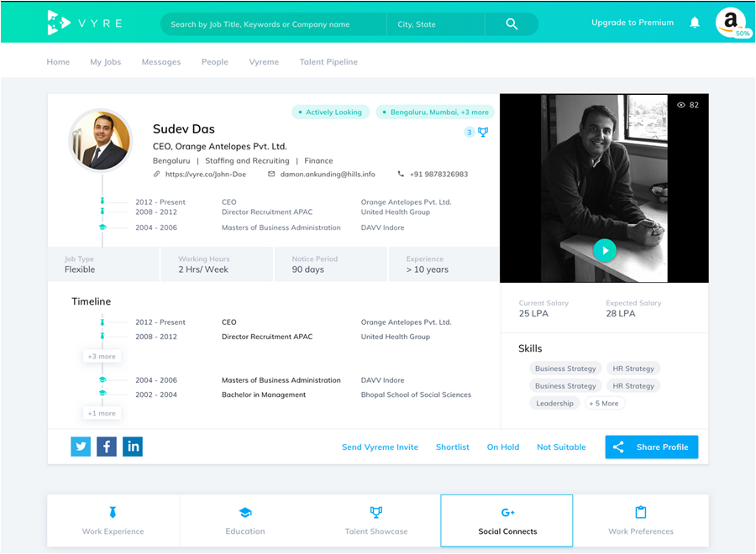Click the Working Hours value 2 Hrs/ Week
The width and height of the screenshot is (756, 554).
click(x=203, y=269)
